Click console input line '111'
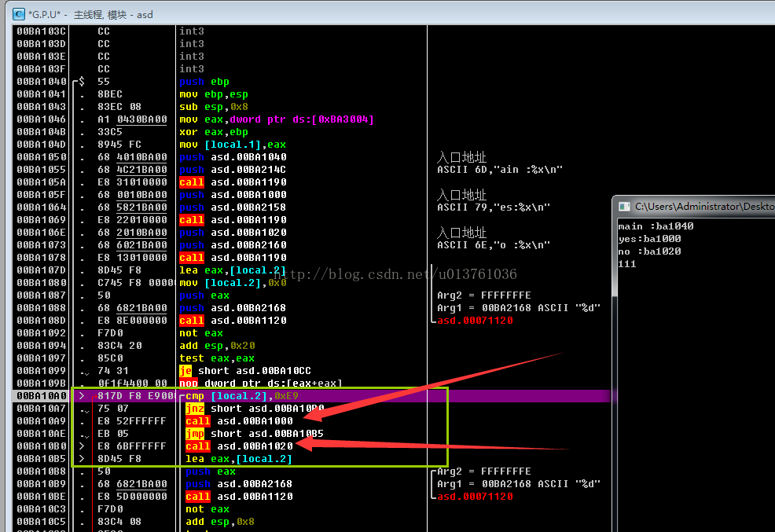The width and height of the screenshot is (775, 532). point(626,264)
